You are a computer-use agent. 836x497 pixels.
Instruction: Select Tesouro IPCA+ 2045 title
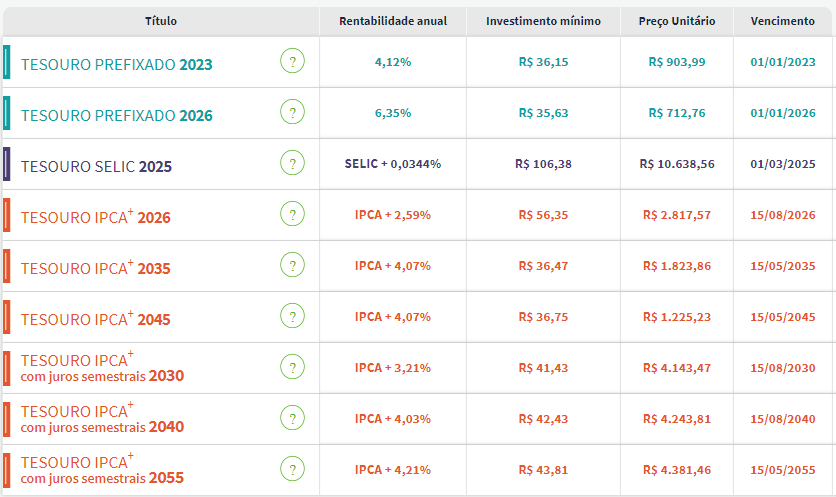[x=95, y=318]
